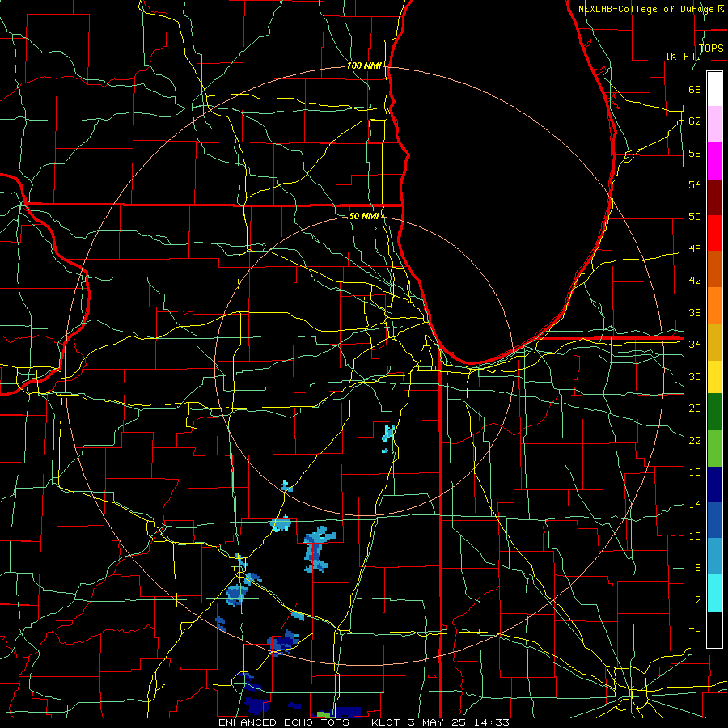This screenshot has width=728, height=728.
Task: Click the TH legend label
Action: pos(695,631)
